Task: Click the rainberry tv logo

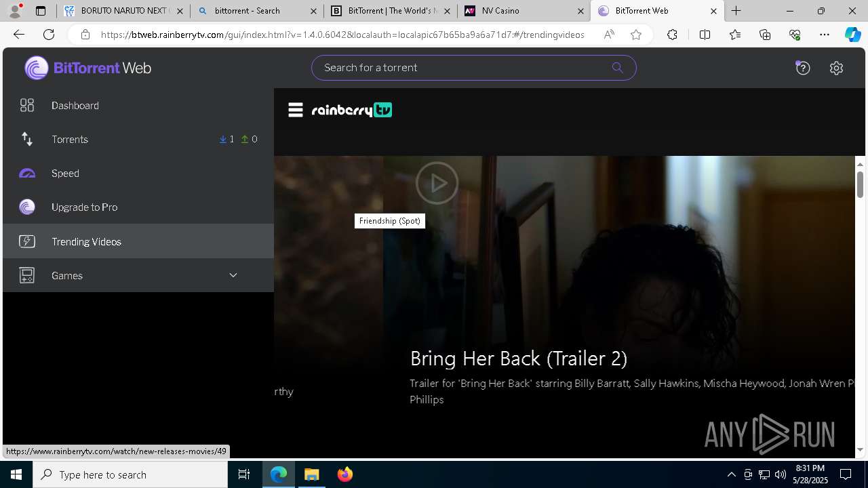Action: point(352,110)
